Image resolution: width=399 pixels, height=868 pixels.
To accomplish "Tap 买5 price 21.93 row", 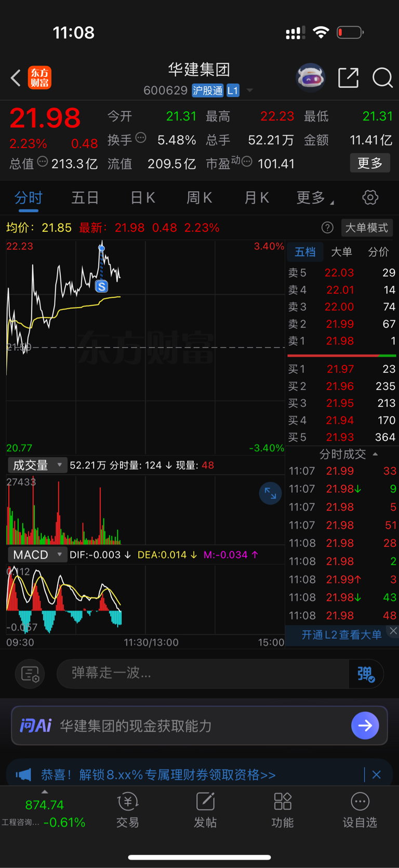I will point(342,437).
